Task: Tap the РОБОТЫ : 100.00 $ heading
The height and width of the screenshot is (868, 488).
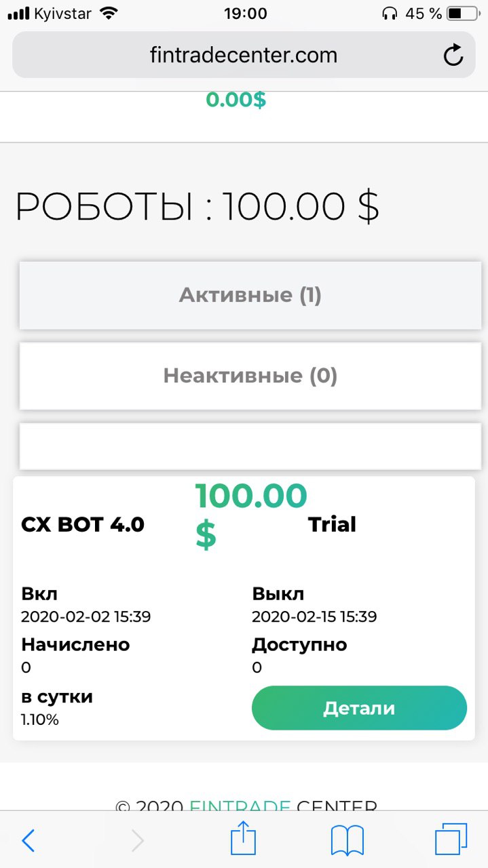Action: click(197, 206)
